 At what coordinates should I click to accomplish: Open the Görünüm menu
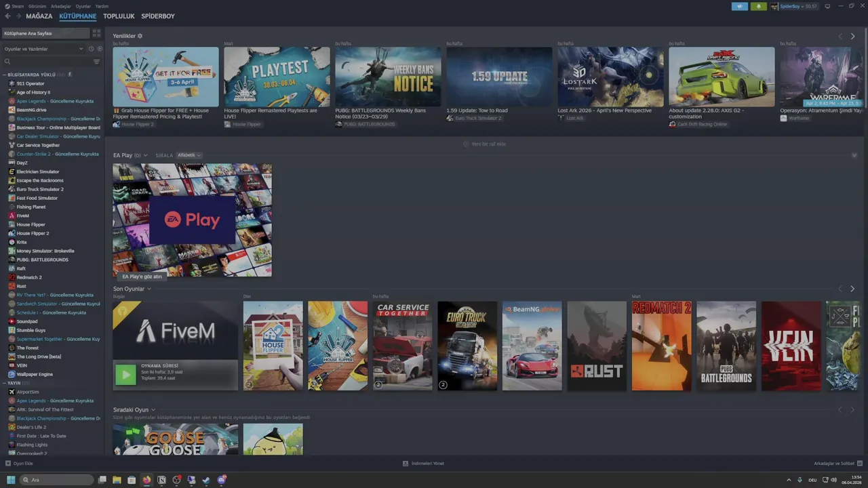(37, 6)
